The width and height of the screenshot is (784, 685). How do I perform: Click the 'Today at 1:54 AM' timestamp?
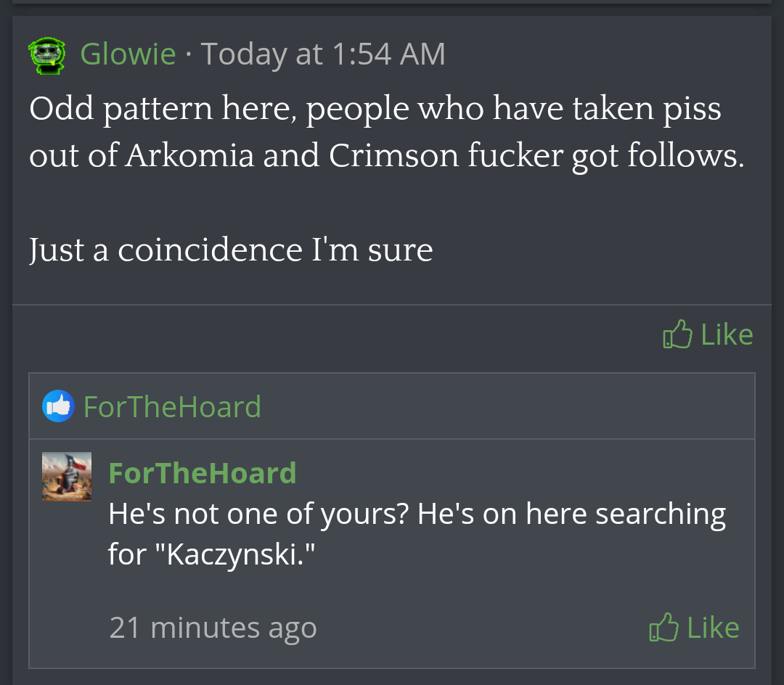pos(323,54)
